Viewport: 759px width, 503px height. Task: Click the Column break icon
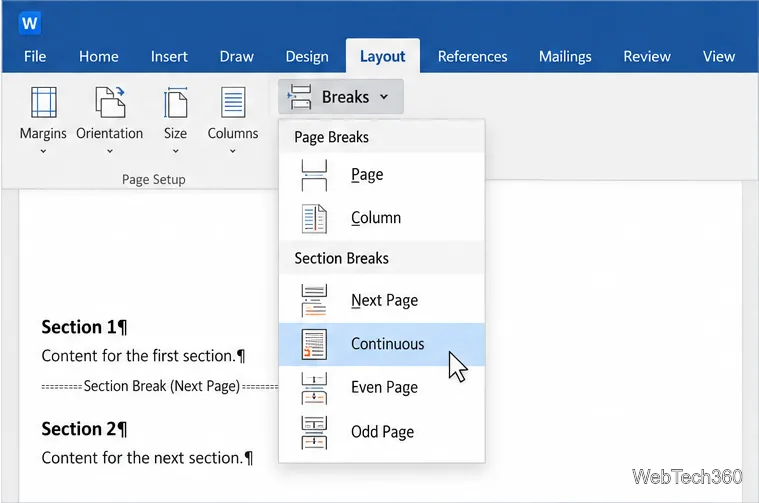click(x=314, y=218)
